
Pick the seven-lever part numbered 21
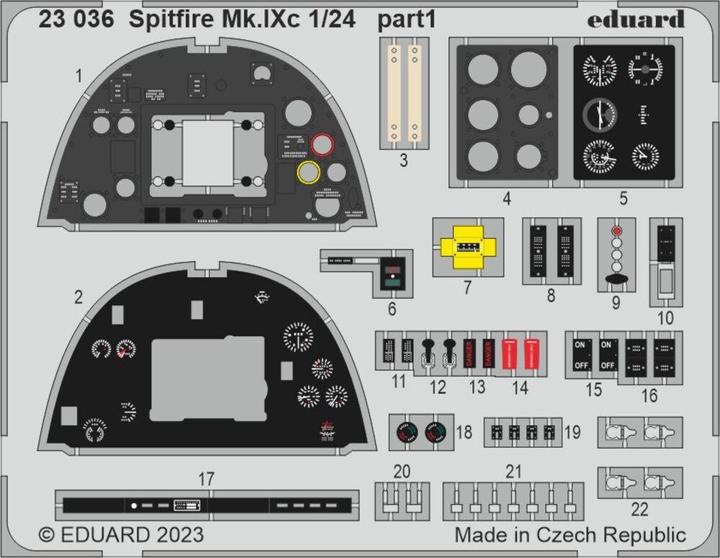[x=513, y=501]
